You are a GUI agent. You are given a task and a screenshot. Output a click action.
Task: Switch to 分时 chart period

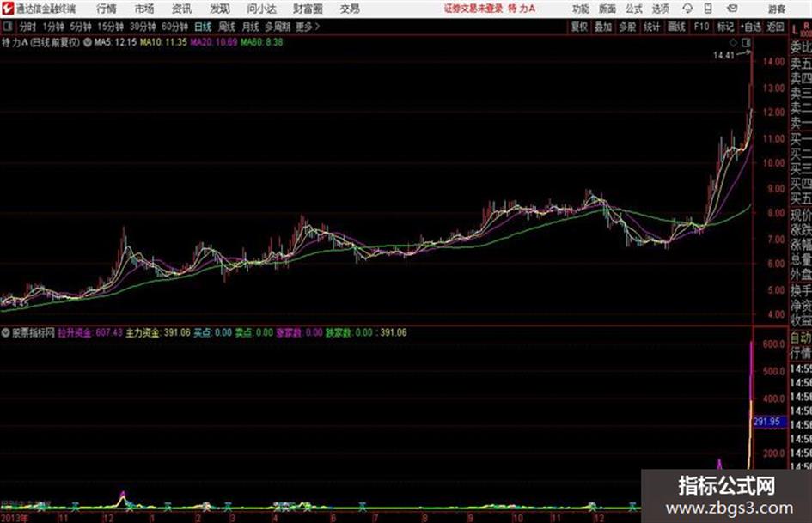[x=27, y=27]
